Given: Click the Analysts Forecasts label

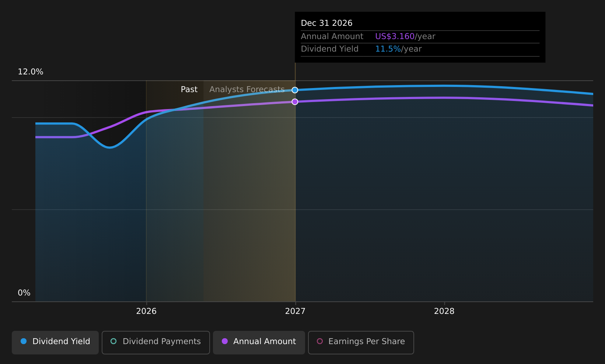Looking at the screenshot, I should point(247,90).
